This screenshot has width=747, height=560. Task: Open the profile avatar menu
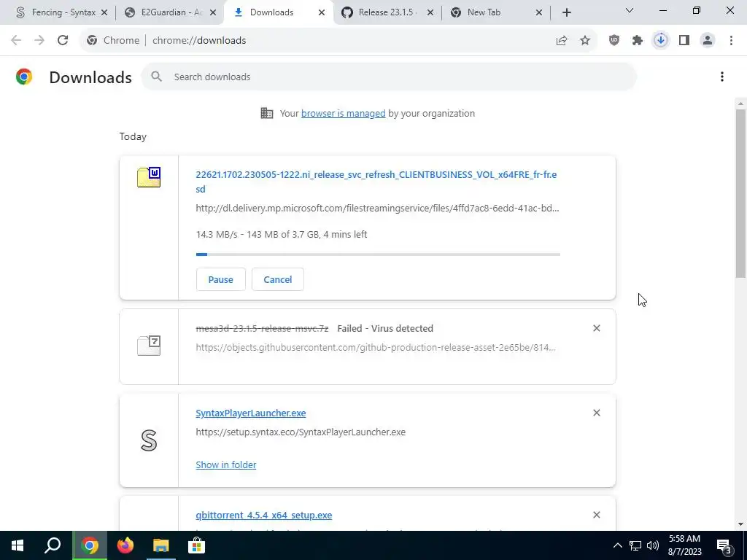click(708, 41)
